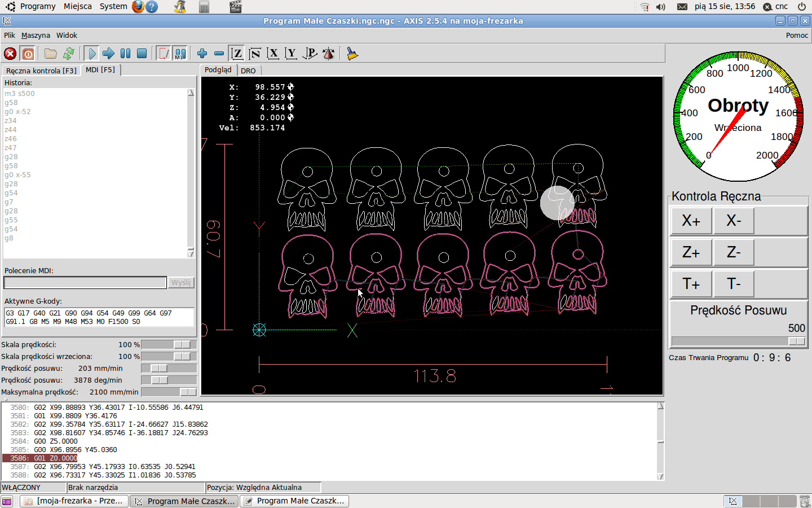Image resolution: width=812 pixels, height=508 pixels.
Task: Run the program with the play icon
Action: (x=91, y=54)
